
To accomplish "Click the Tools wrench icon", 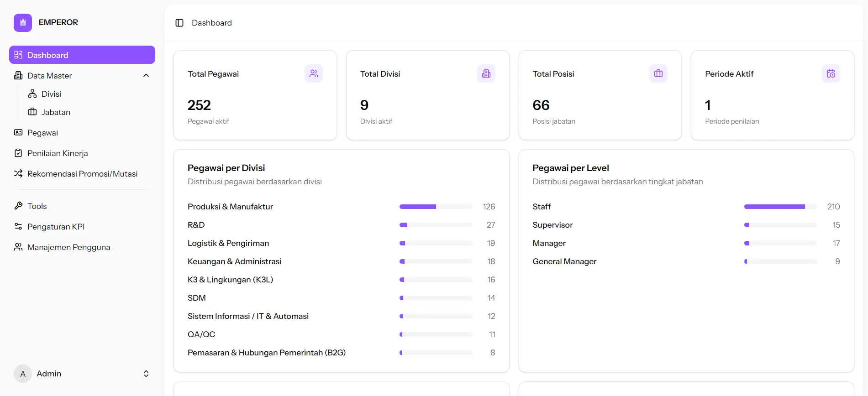I will click(18, 206).
